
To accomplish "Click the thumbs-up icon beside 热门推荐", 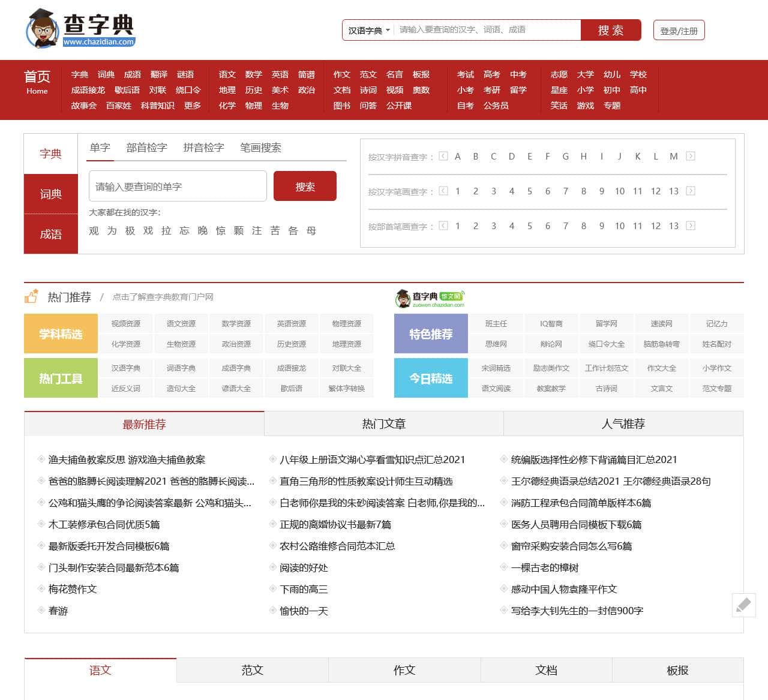I will pos(31,297).
